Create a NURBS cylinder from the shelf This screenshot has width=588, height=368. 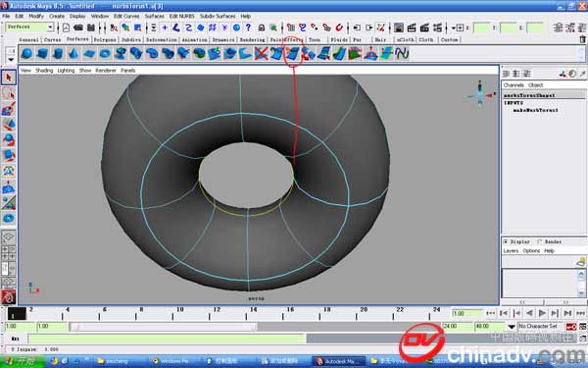[58, 54]
